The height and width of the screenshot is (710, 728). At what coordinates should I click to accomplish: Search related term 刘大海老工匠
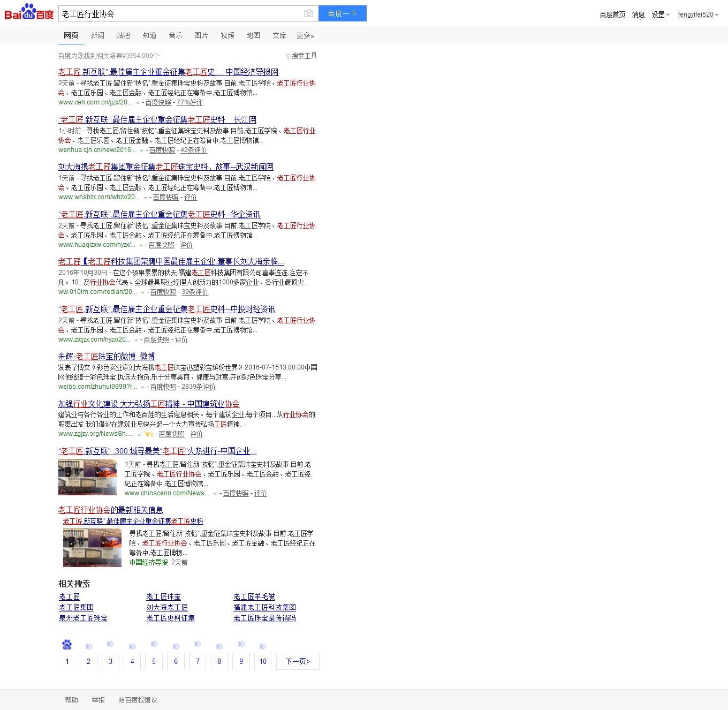pos(167,607)
